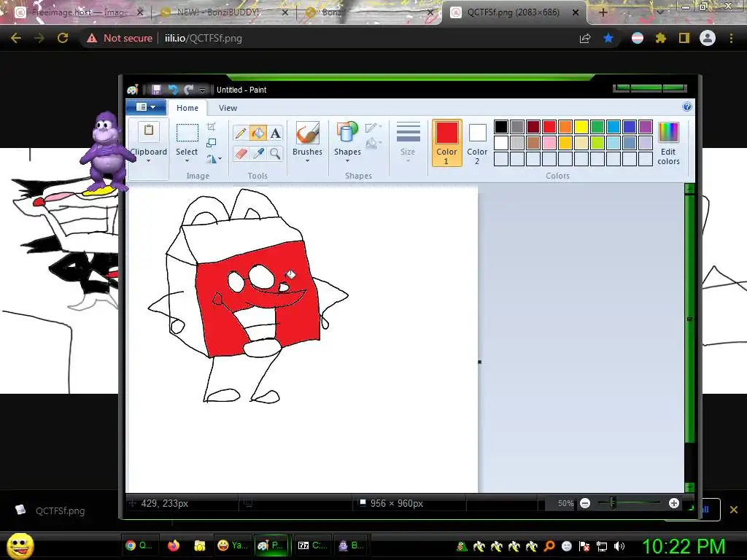Open the browser three-dot menu

pos(731,38)
